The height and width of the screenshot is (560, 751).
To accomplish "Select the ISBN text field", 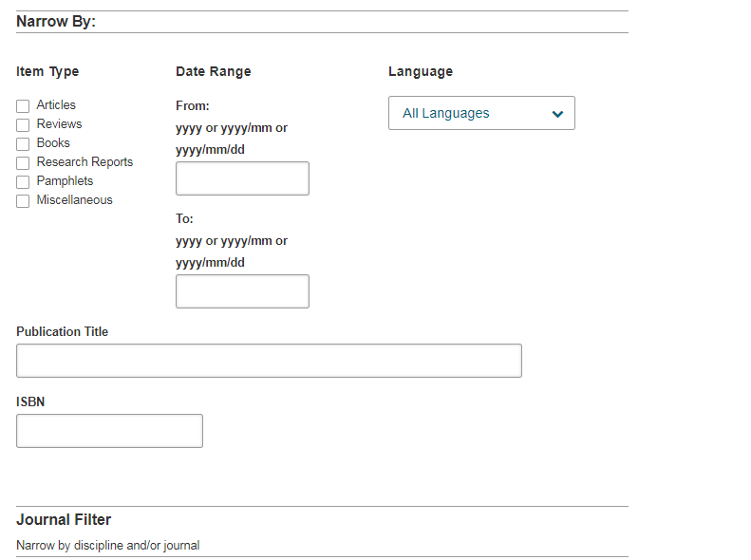I will (x=110, y=431).
